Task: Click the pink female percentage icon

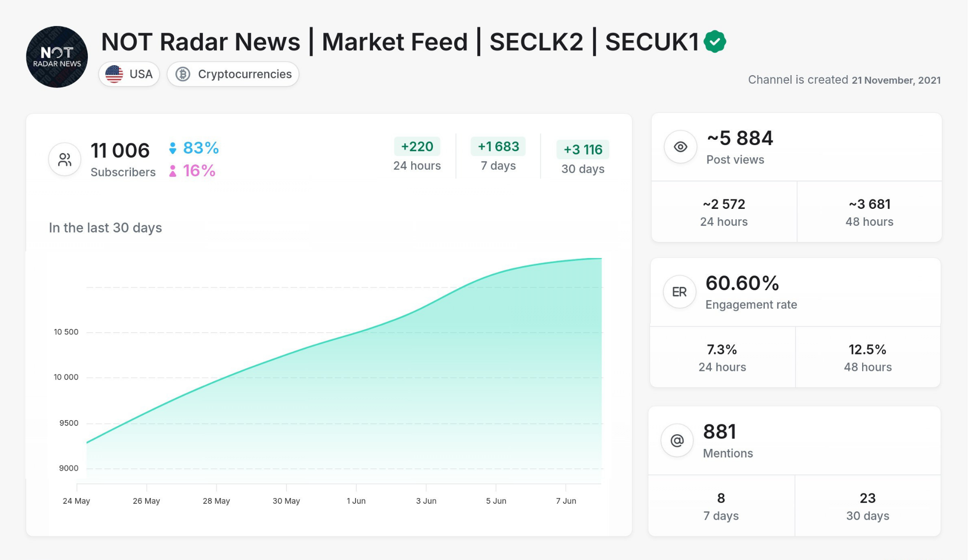Action: coord(173,171)
